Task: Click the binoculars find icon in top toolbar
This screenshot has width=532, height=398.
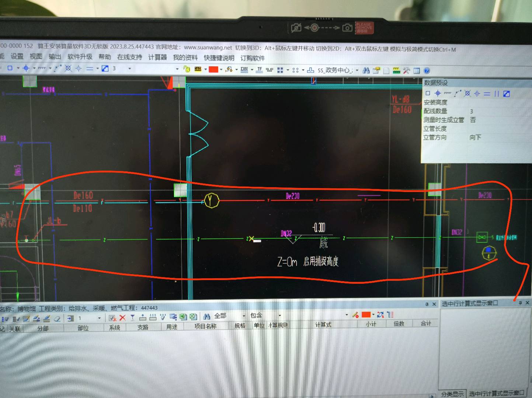Action: tap(366, 70)
